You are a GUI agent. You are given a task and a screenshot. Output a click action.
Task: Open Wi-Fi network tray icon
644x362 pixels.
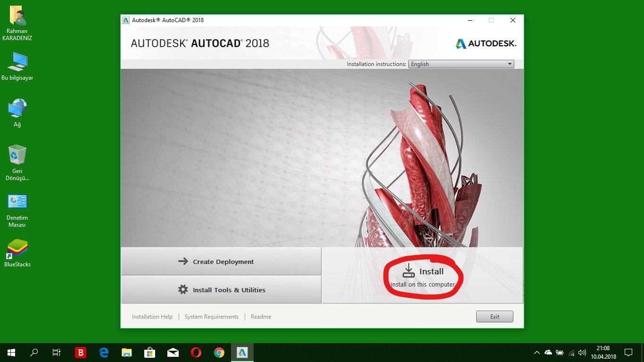coord(571,353)
